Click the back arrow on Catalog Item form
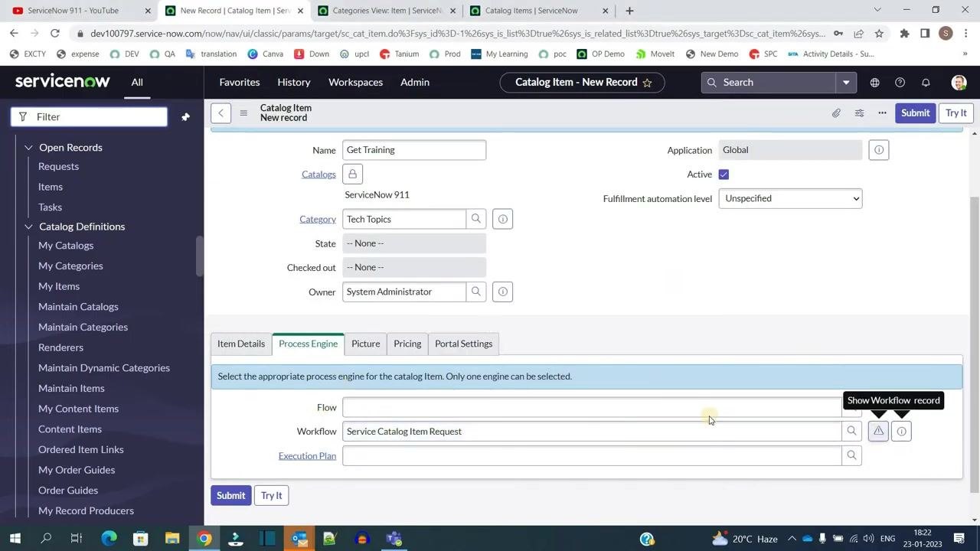 (220, 112)
